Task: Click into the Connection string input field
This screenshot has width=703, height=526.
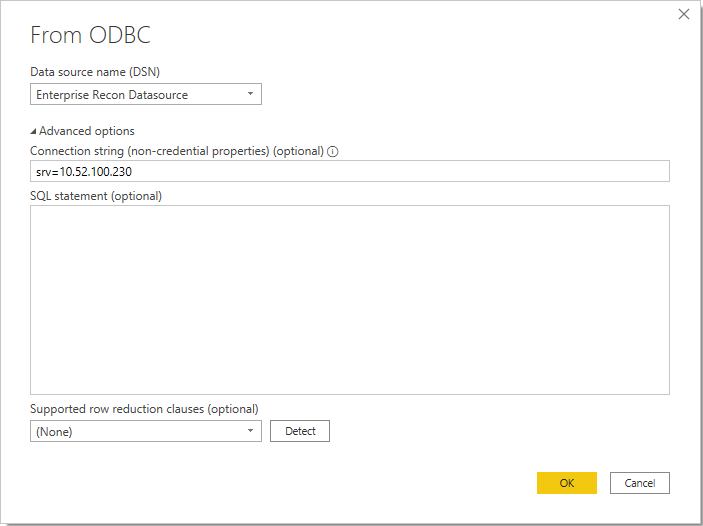Action: [400, 172]
